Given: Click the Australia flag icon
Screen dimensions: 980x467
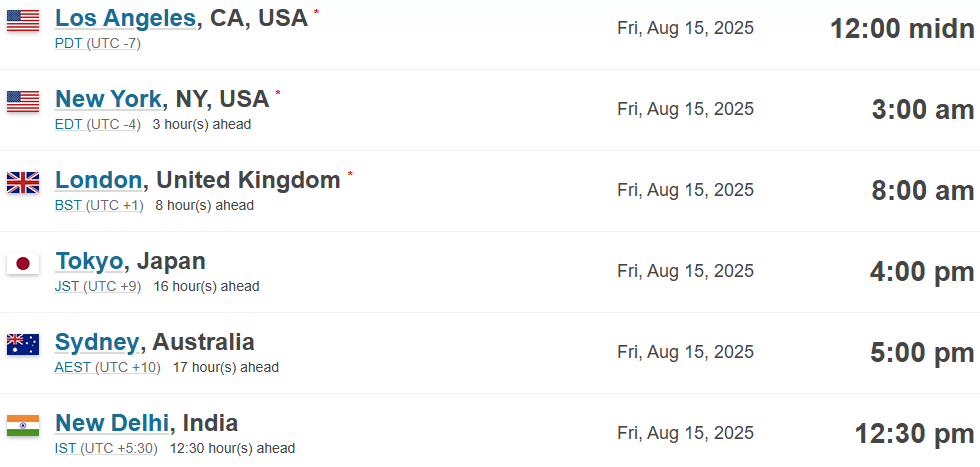Looking at the screenshot, I should [x=23, y=344].
